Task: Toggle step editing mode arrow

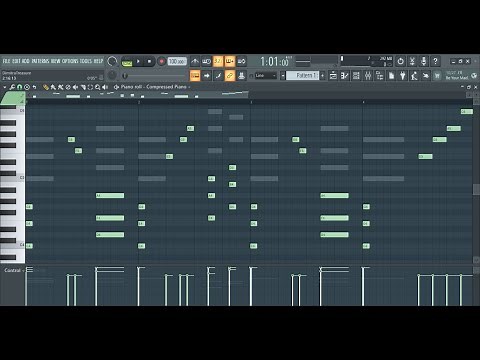Action: [207, 76]
